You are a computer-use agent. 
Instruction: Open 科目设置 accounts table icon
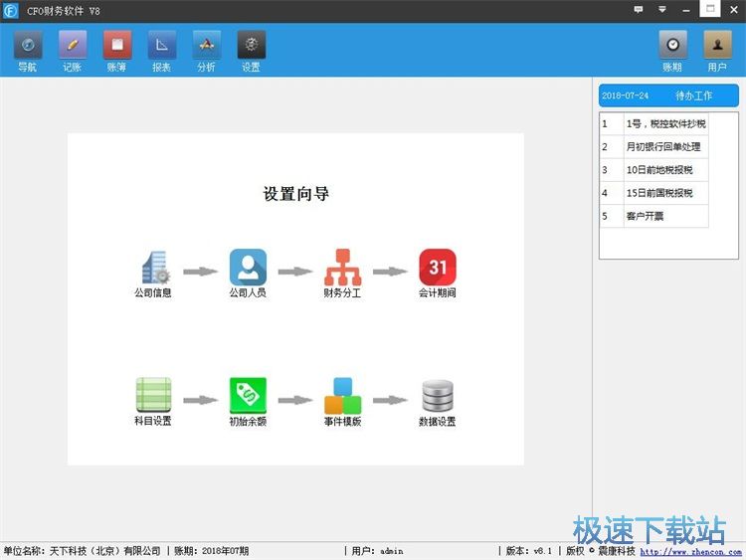tap(153, 402)
